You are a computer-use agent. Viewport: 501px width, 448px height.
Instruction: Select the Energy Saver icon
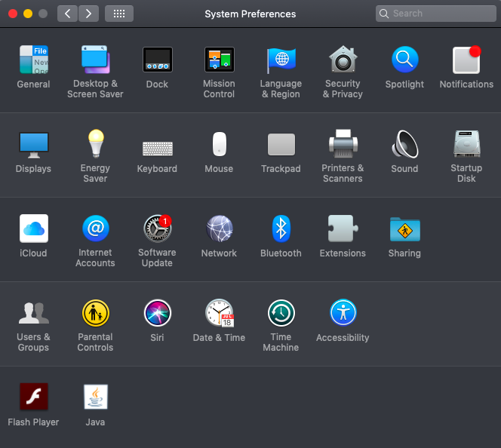point(95,144)
